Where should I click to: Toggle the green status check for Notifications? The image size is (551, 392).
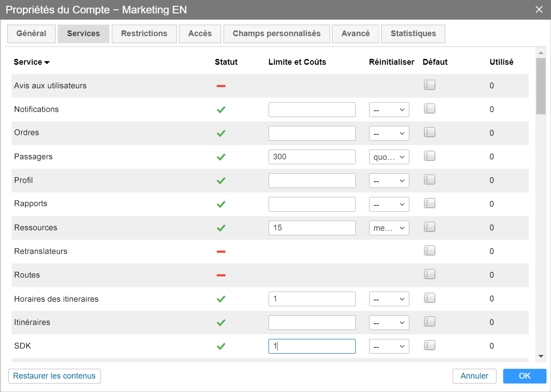tap(221, 110)
